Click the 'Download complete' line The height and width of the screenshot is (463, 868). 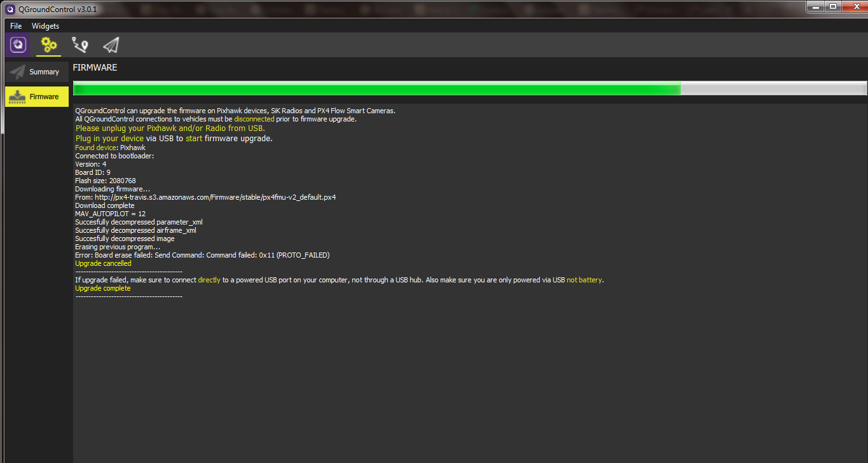[x=105, y=205]
